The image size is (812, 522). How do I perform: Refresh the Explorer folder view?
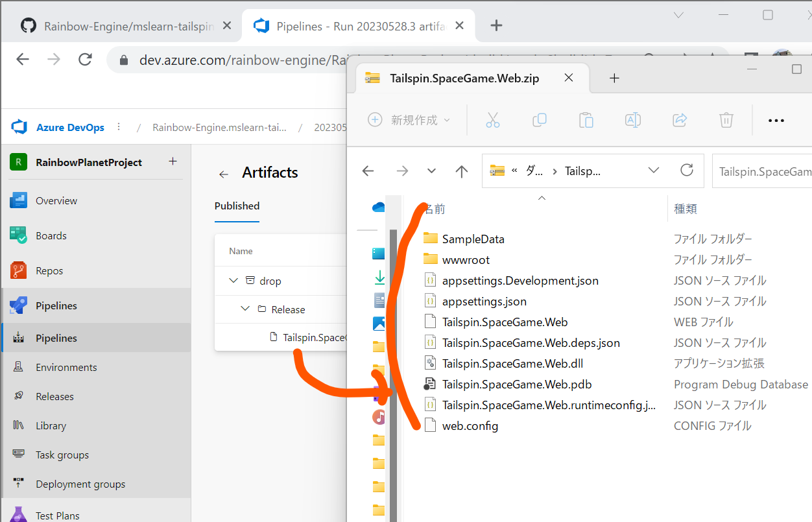click(687, 171)
